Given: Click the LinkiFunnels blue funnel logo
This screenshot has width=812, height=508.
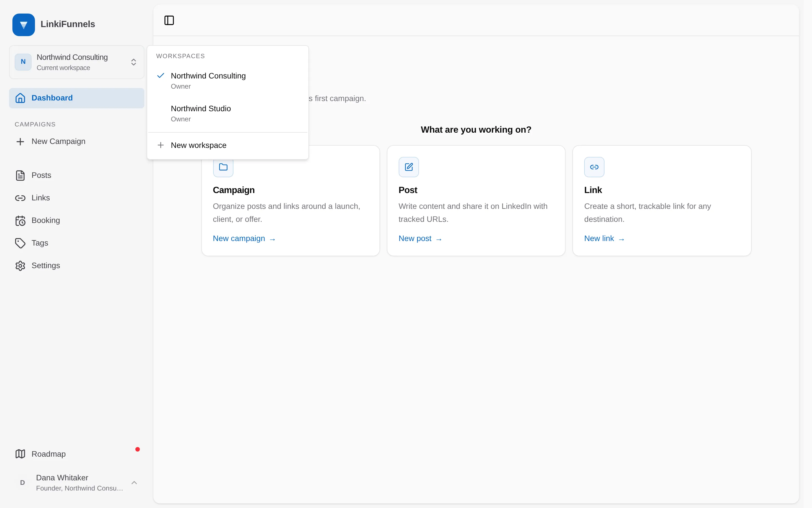Looking at the screenshot, I should [23, 25].
